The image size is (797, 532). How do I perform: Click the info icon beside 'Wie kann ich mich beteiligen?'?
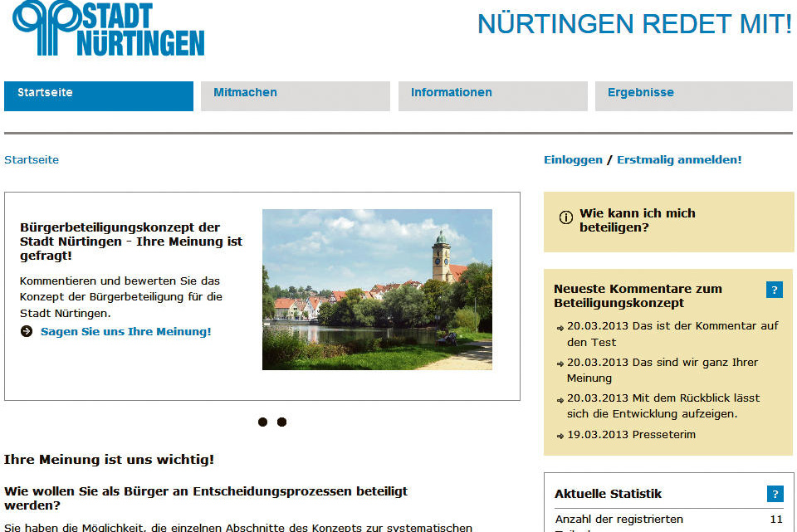tap(566, 217)
